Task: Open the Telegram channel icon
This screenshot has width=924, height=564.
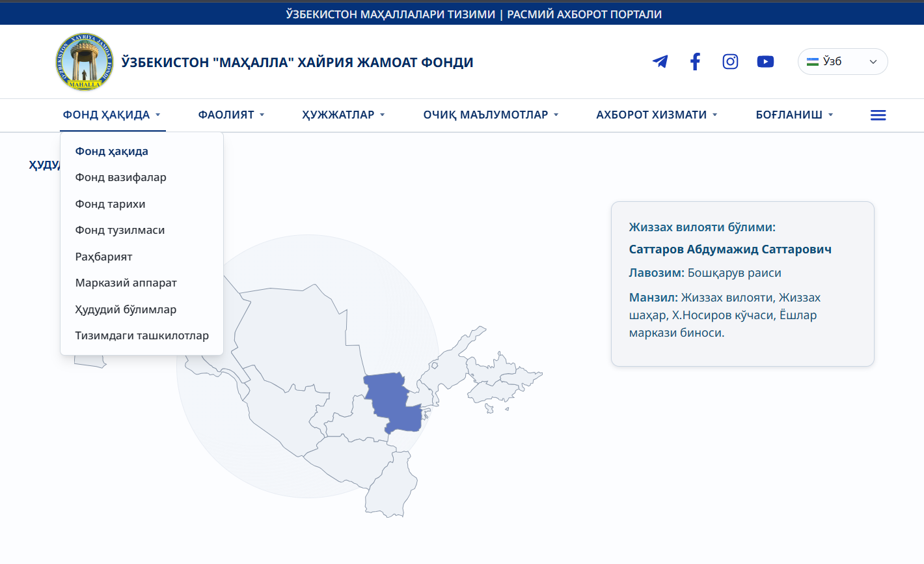Action: pos(660,62)
